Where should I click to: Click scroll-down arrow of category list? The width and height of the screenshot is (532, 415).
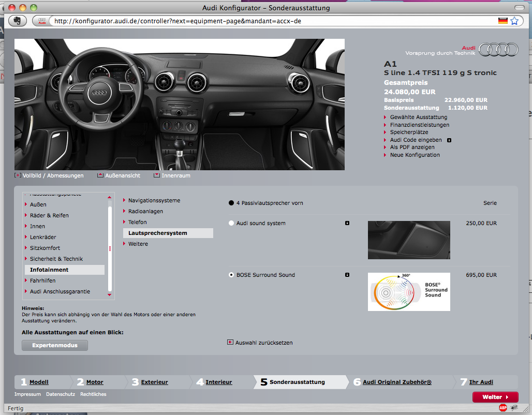(109, 295)
